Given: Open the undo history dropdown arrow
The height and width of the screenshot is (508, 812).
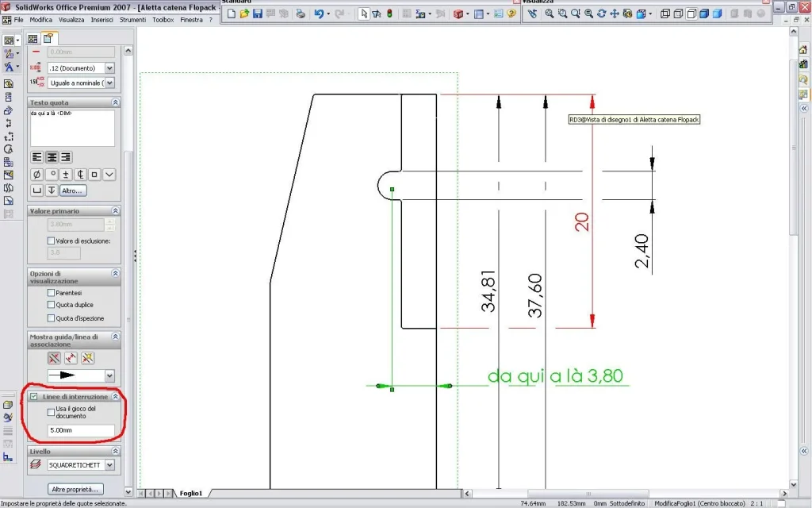Looking at the screenshot, I should pos(327,14).
